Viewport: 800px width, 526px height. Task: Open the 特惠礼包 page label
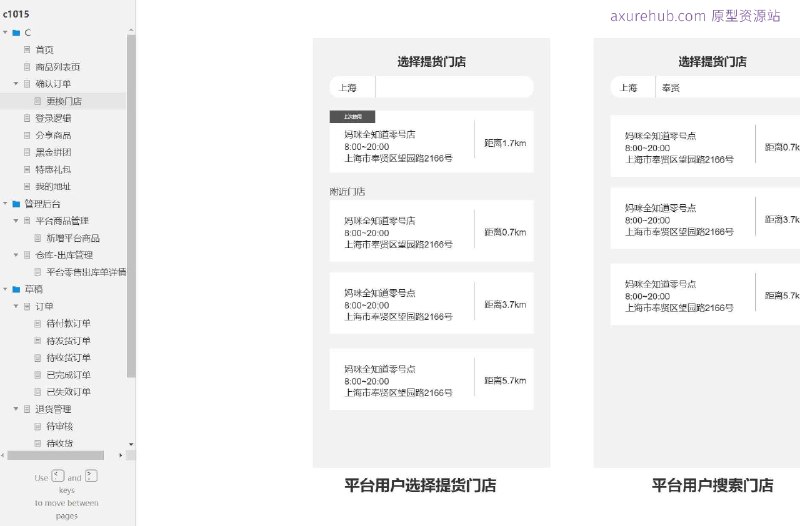[53, 169]
